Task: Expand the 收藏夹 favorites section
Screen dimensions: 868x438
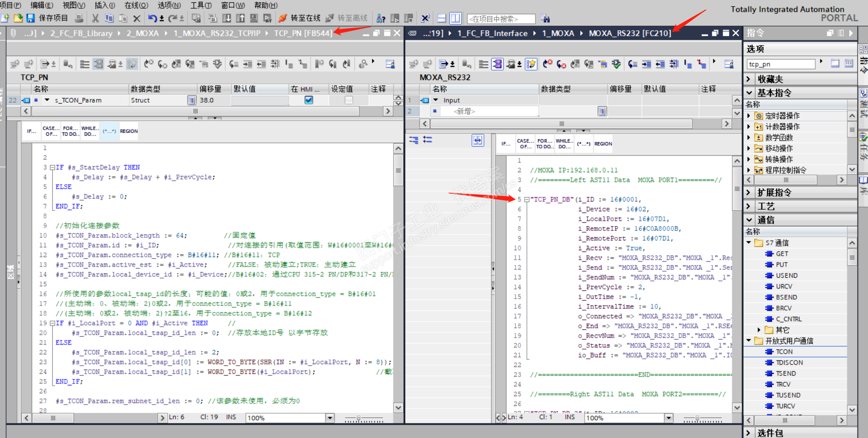Action: (749, 79)
